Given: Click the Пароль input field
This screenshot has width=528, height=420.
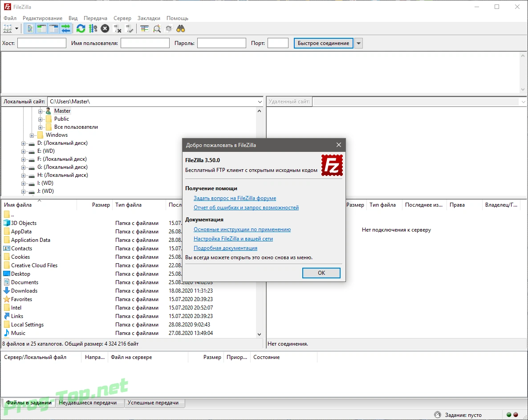Looking at the screenshot, I should click(x=222, y=43).
